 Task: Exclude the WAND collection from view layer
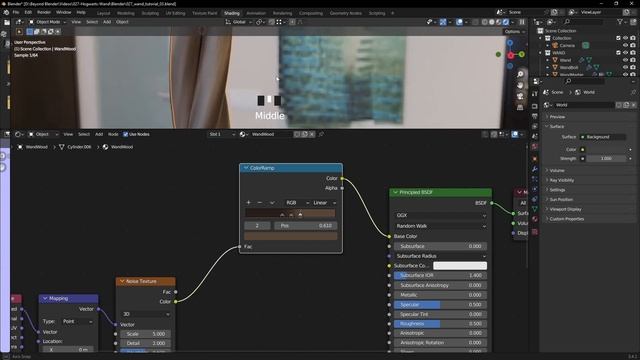(618, 53)
